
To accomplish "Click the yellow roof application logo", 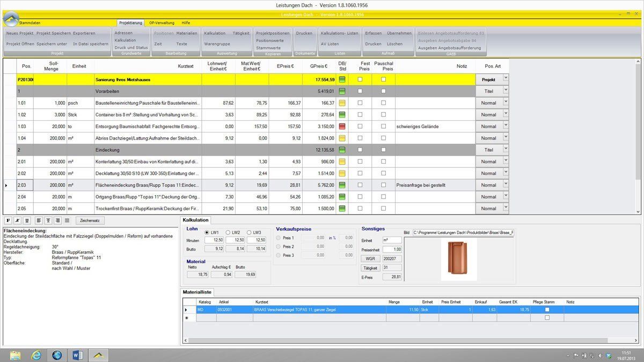I will 12,19.
